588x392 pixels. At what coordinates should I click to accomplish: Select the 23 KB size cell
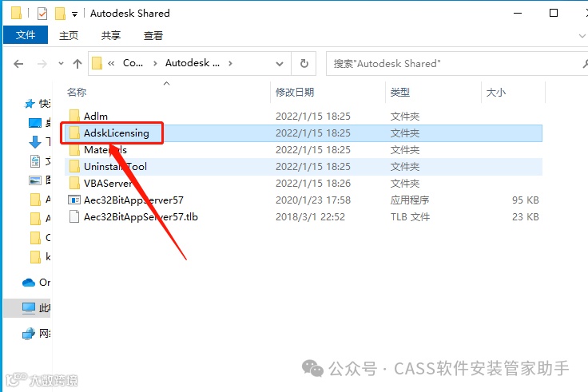[x=526, y=216]
